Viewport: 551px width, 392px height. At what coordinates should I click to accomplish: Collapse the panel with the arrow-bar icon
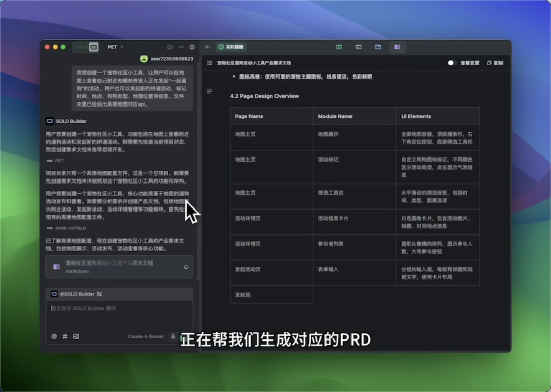point(208,47)
